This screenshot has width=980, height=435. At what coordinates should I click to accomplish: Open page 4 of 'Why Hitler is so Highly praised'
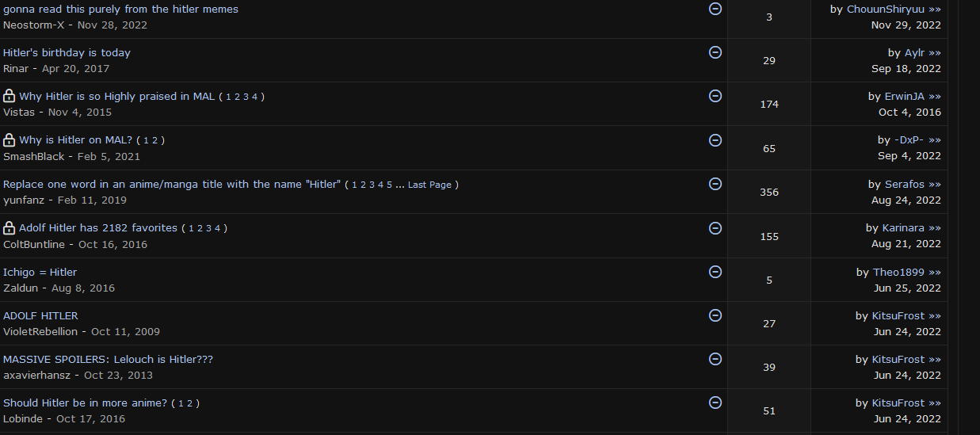point(254,97)
